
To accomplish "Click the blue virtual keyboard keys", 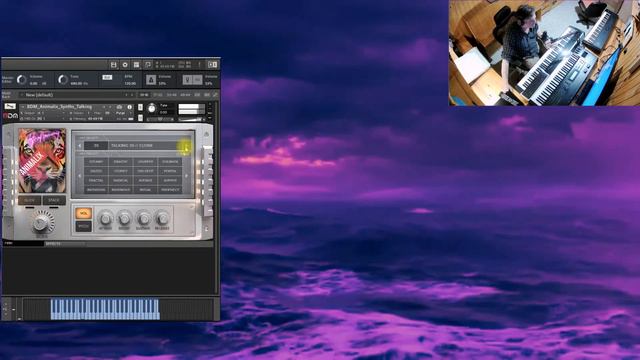I will click(105, 309).
